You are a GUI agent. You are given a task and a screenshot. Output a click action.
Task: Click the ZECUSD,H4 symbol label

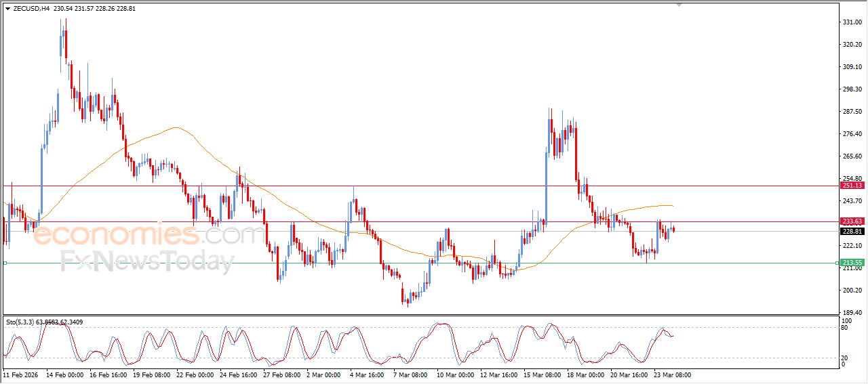coord(31,9)
